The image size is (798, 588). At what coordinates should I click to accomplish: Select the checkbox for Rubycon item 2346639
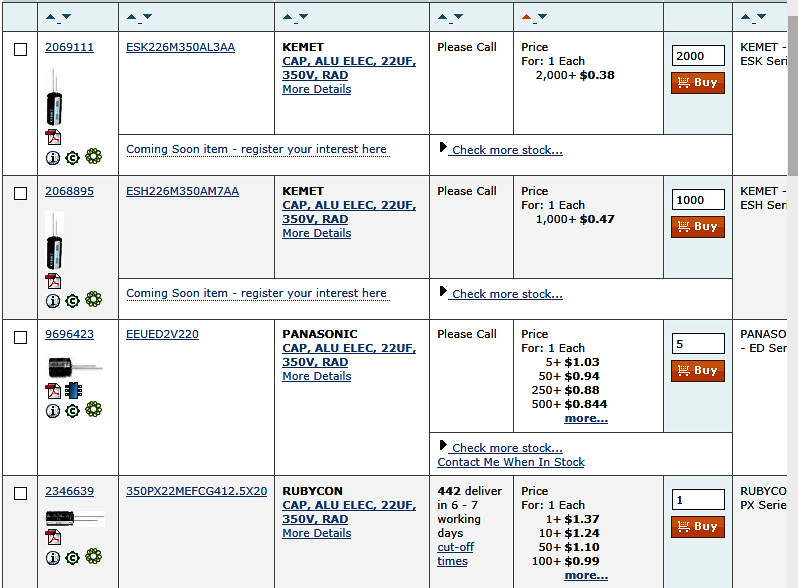(x=20, y=493)
